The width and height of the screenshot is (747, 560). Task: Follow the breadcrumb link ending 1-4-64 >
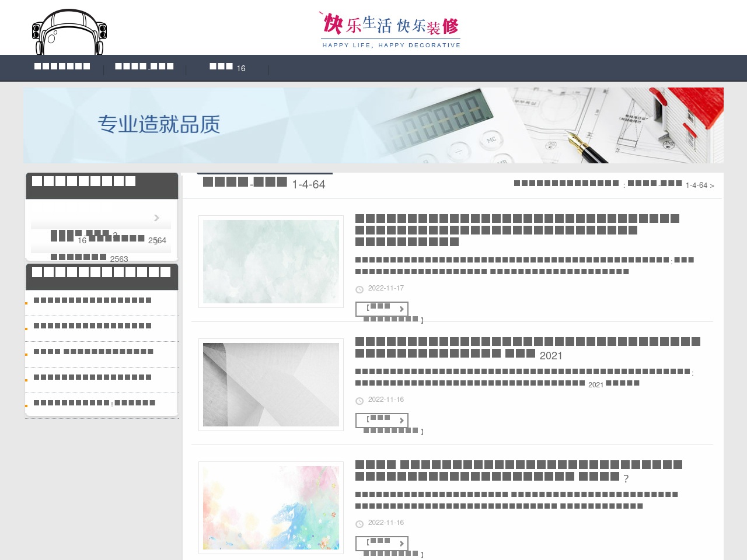click(x=671, y=184)
